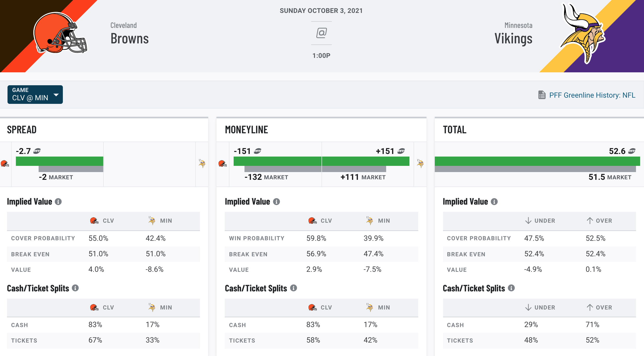
Task: Click Vikings icon in Spread Implied Value MIN header
Action: [x=152, y=220]
